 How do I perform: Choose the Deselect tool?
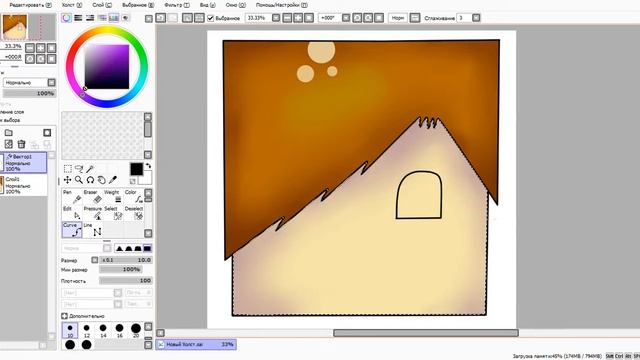[x=133, y=213]
